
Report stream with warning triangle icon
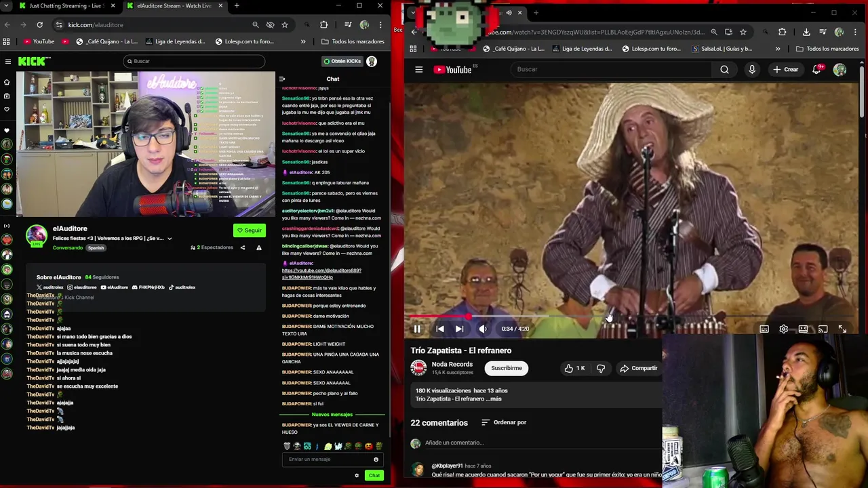click(x=259, y=247)
